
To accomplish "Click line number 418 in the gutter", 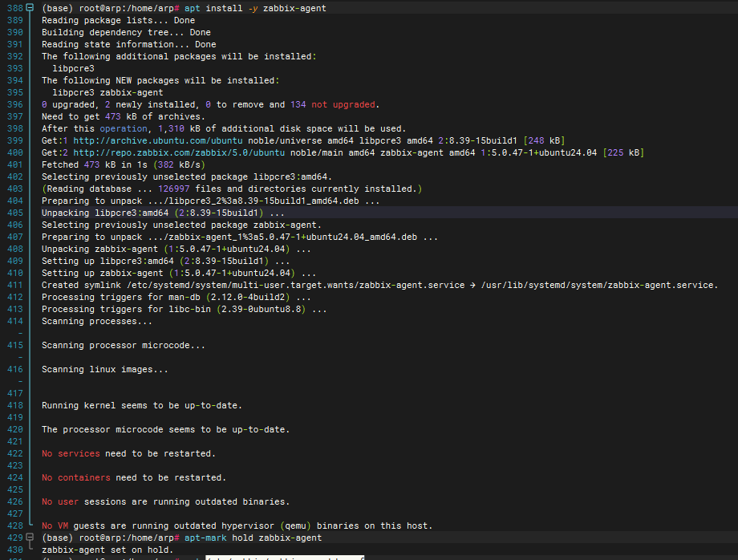I will coord(15,405).
